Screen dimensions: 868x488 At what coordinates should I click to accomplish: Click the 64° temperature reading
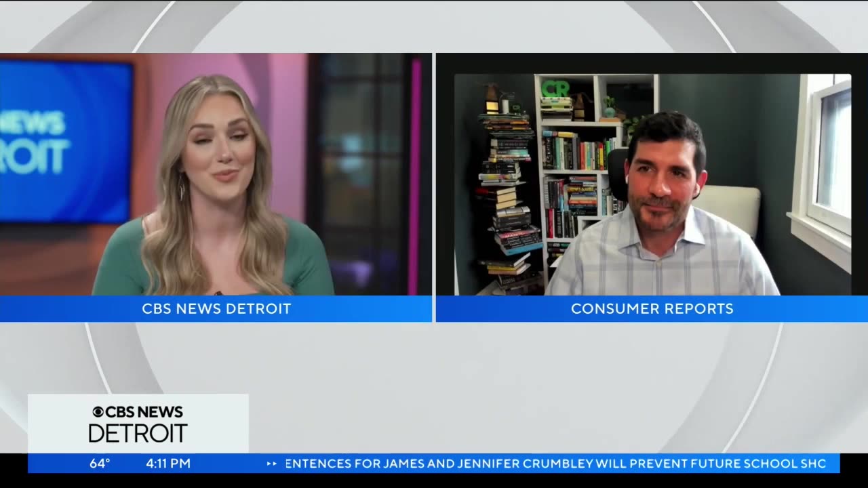click(x=100, y=464)
